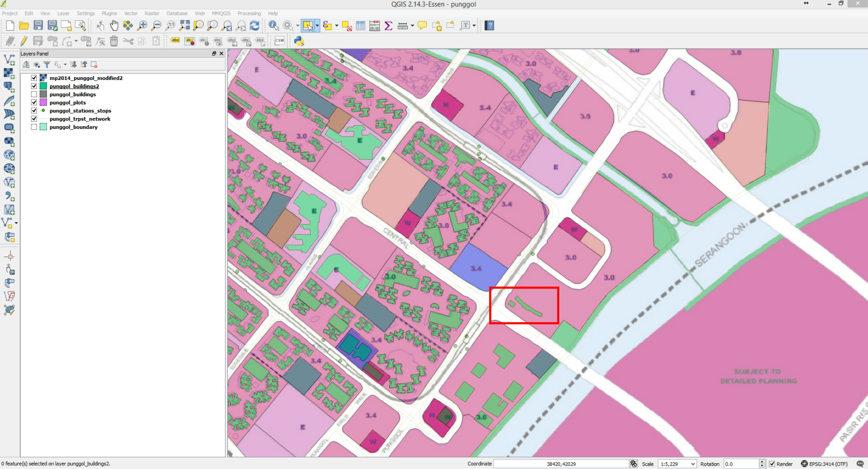Uncheck the punggol_plots layer checkbox
Screen dimensions: 868x469
pyautogui.click(x=34, y=102)
